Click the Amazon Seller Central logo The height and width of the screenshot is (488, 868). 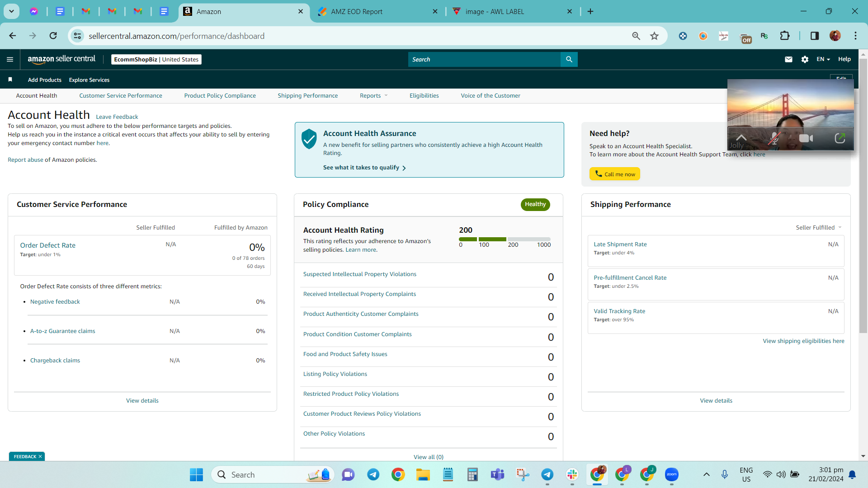[61, 59]
